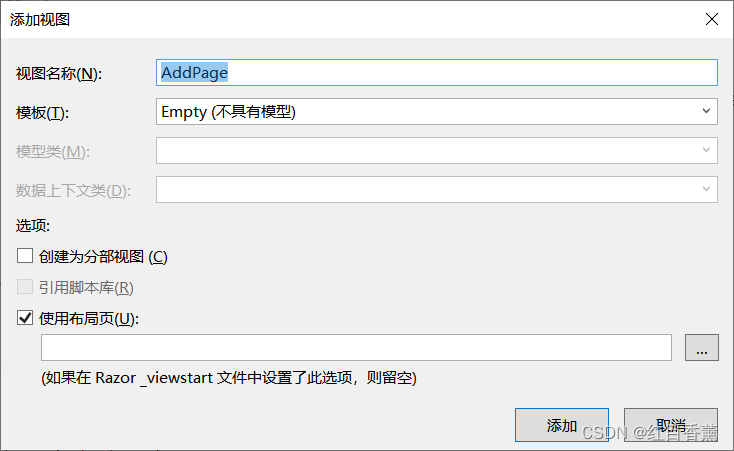Click the browse '...' button for layout page

pyautogui.click(x=702, y=347)
